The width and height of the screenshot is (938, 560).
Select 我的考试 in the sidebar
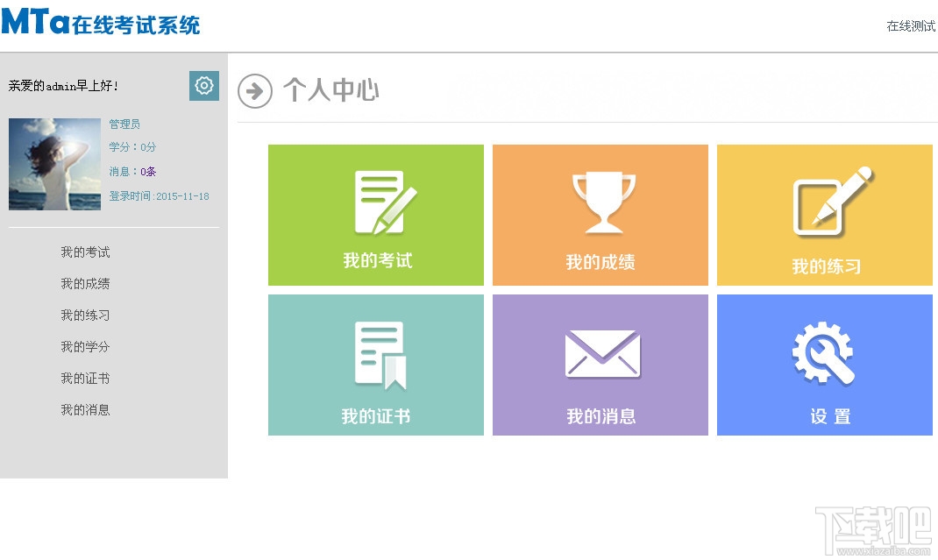tap(85, 252)
